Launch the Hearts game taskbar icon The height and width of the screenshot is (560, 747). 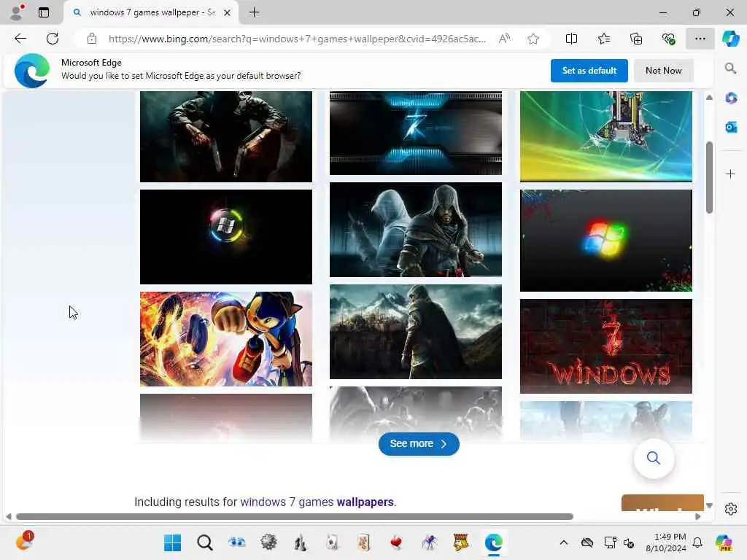(396, 542)
